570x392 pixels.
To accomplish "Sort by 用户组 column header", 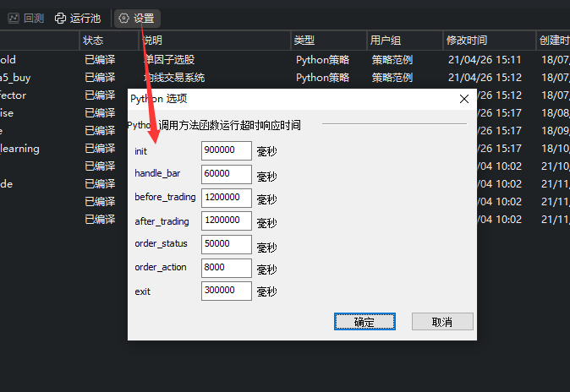I will point(404,41).
